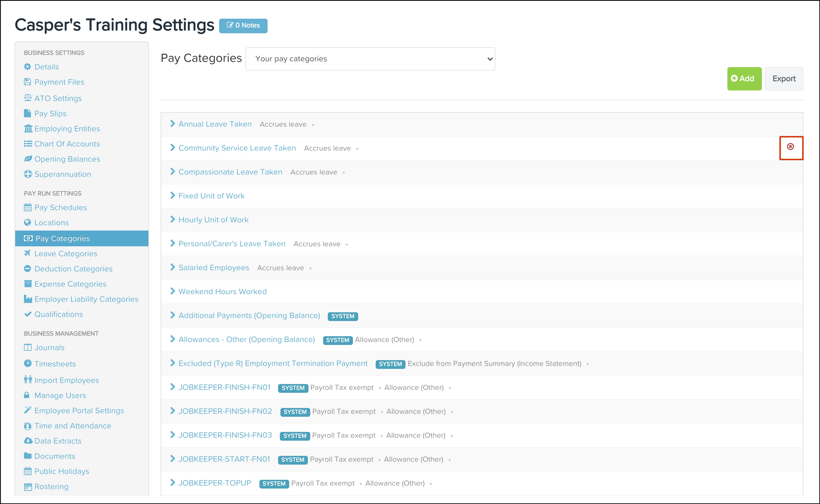
Task: Click the gear icon beside Details
Action: [x=27, y=67]
